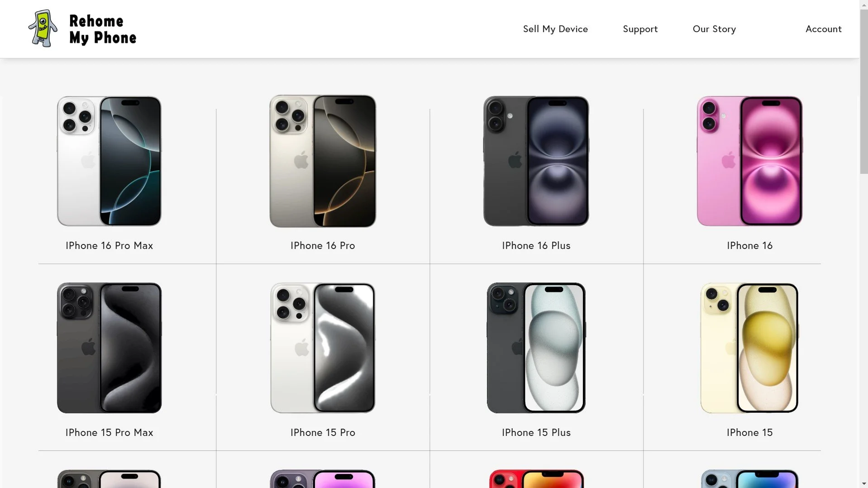Choose the yellow iPhone 15 image
Image resolution: width=868 pixels, height=488 pixels.
click(749, 348)
